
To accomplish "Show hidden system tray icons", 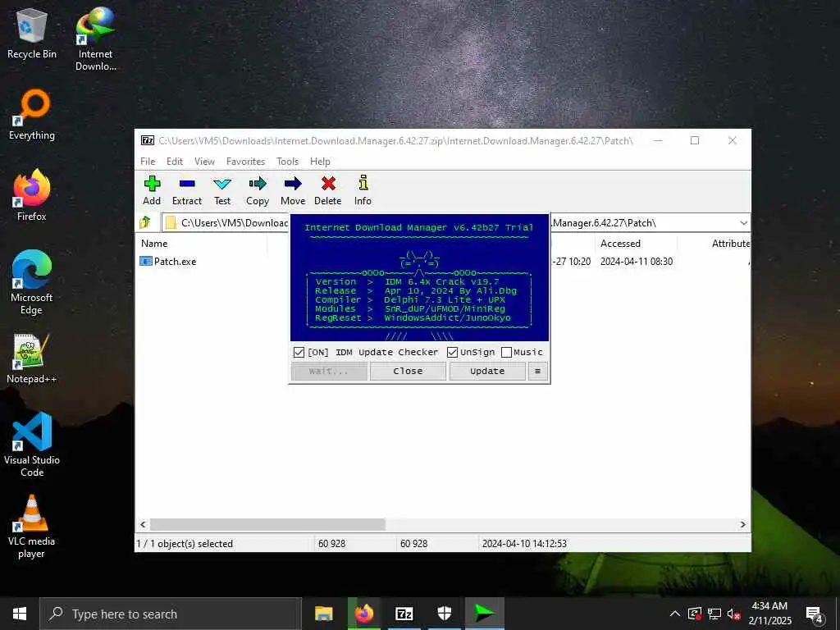I will pyautogui.click(x=675, y=614).
